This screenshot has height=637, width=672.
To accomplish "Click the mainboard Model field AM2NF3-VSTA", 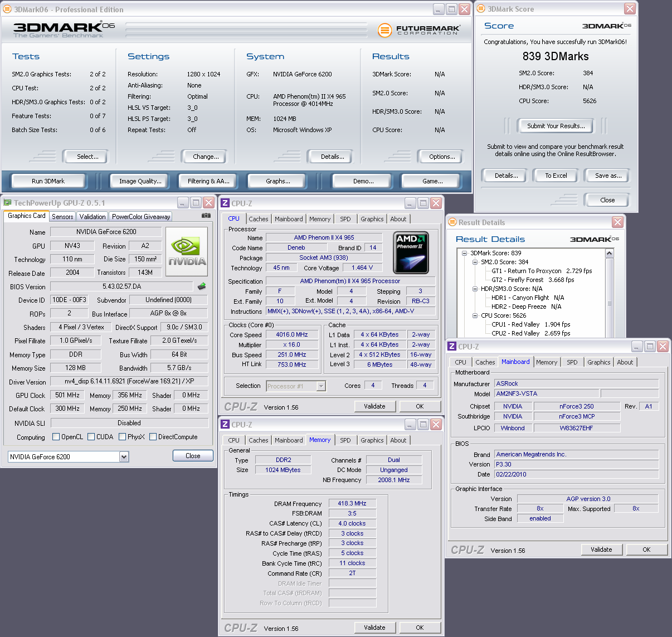I will coord(546,393).
